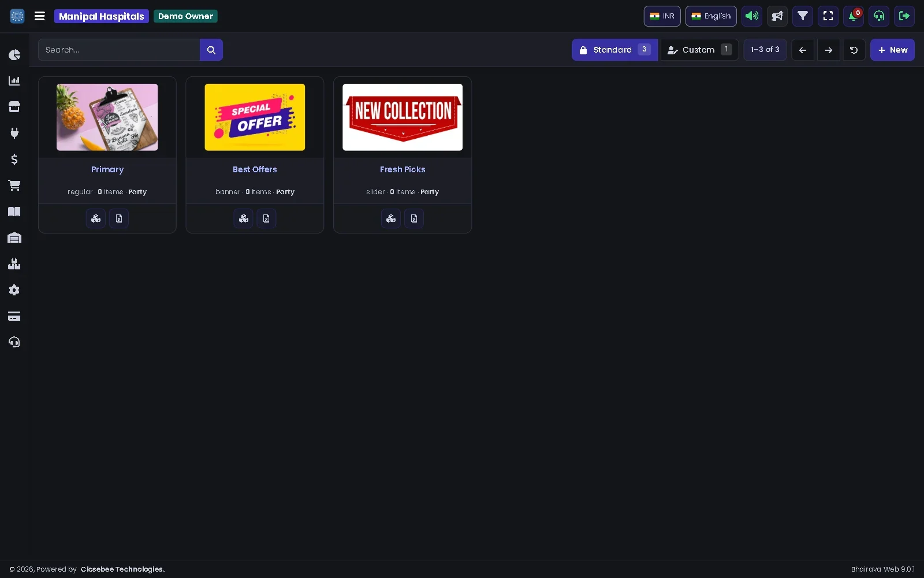Click the Demo Owner badge

tap(185, 16)
